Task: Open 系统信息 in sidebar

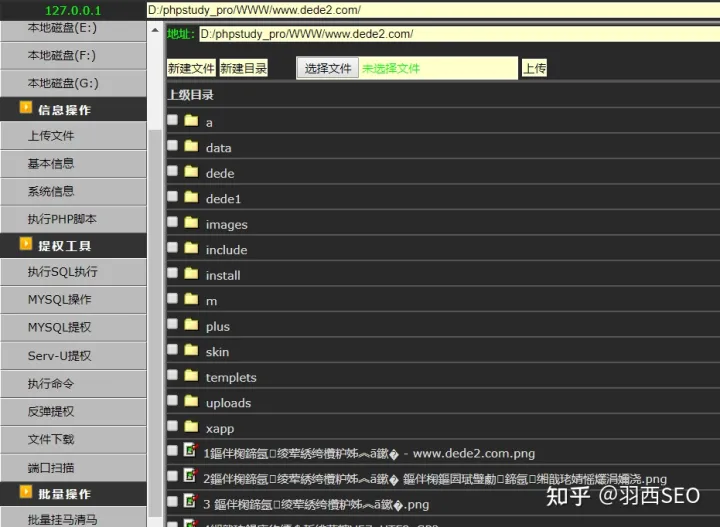Action: (x=73, y=191)
